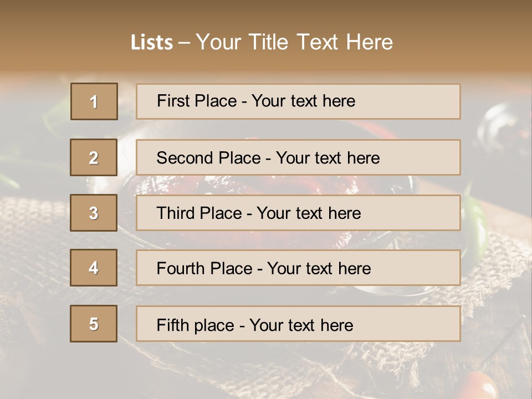Viewport: 532px width, 399px height.
Task: Click "Your Title Text Here" in the title
Action: [294, 42]
